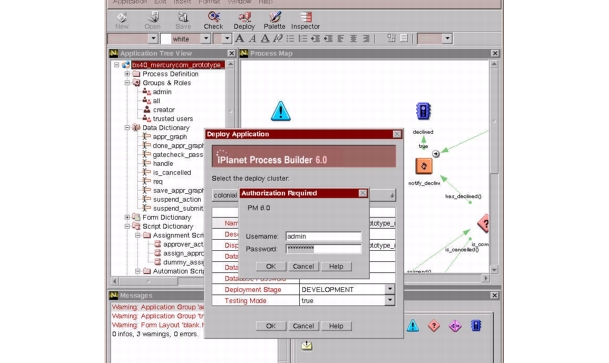Screen dimensions: 609x363
Task: Select the 'handle' data field in tree
Action: pyautogui.click(x=163, y=163)
